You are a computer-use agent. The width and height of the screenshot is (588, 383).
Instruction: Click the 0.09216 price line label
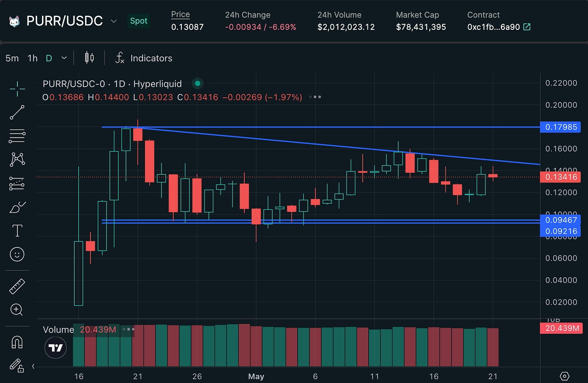coord(561,231)
